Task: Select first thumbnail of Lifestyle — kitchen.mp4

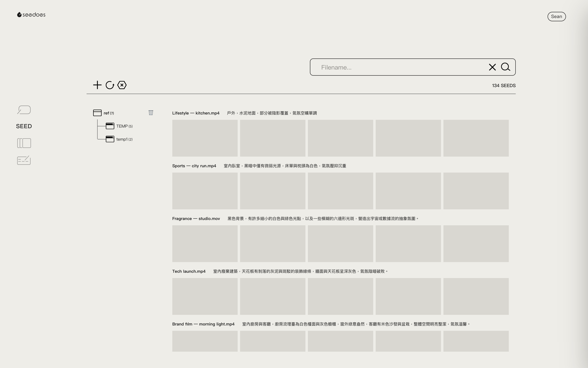Action: (205, 138)
